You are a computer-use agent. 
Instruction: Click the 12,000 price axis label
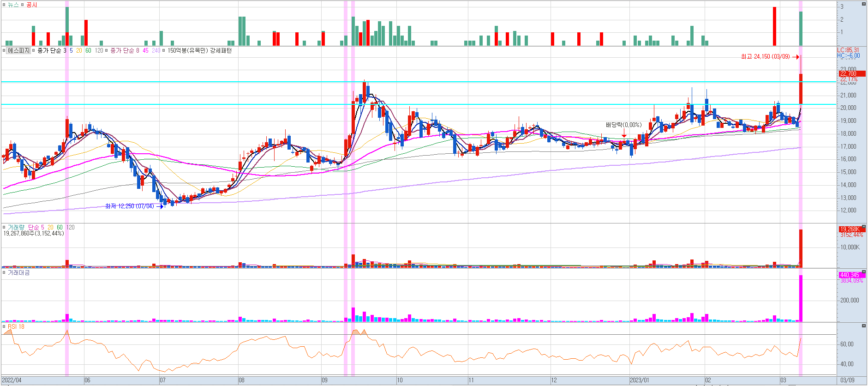click(848, 211)
